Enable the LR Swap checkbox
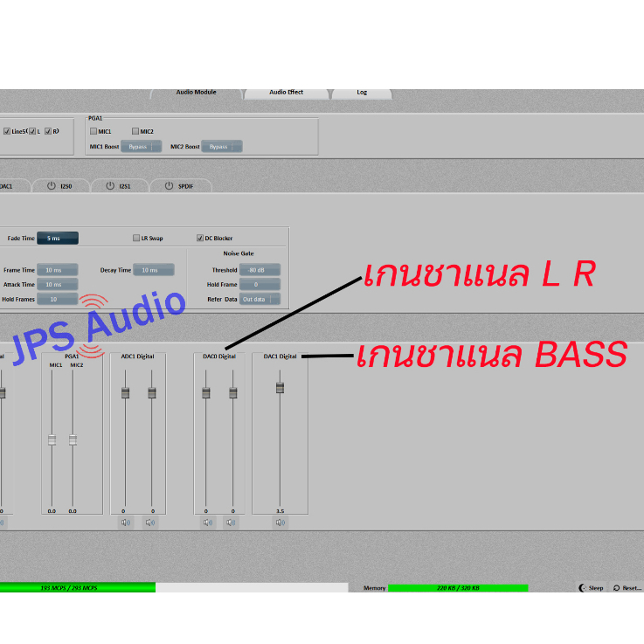This screenshot has width=644, height=644. pyautogui.click(x=135, y=238)
